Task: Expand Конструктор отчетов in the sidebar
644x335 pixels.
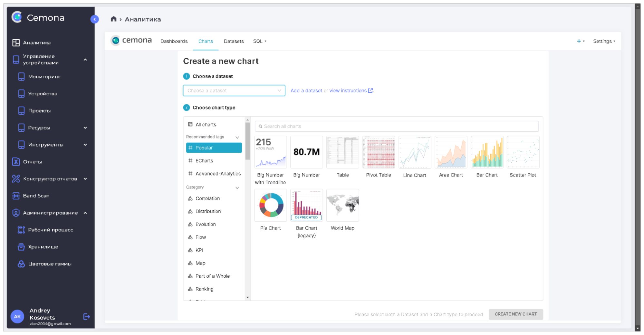Action: tap(85, 179)
